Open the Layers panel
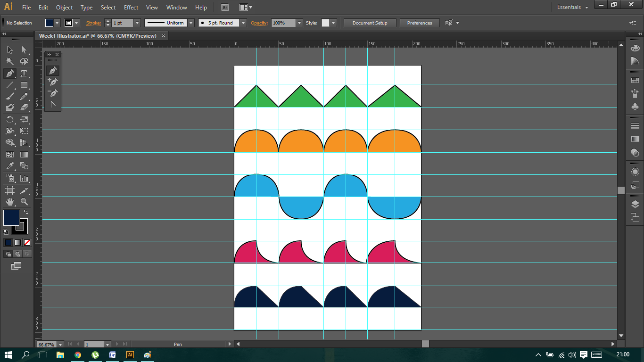The width and height of the screenshot is (644, 362). [x=635, y=204]
